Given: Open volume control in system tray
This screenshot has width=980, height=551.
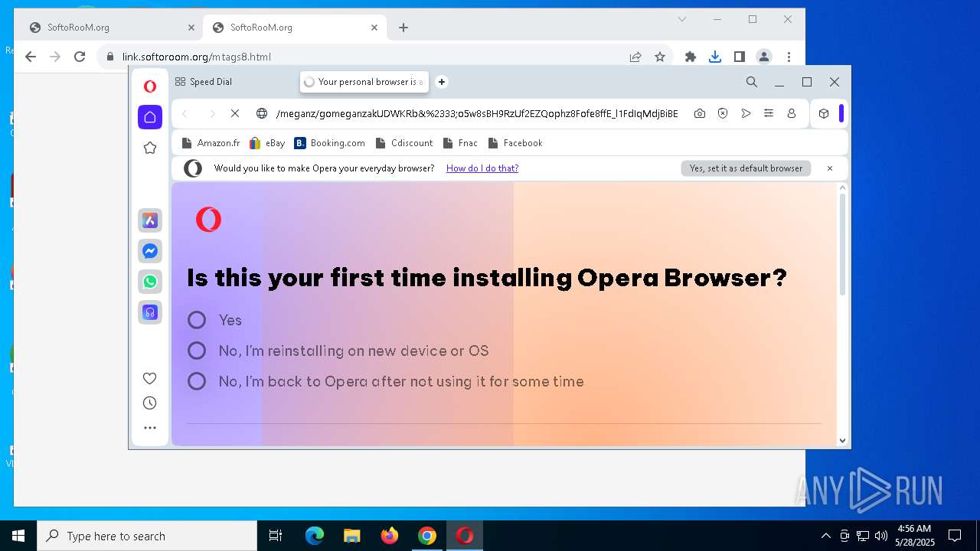Looking at the screenshot, I should coord(881,536).
